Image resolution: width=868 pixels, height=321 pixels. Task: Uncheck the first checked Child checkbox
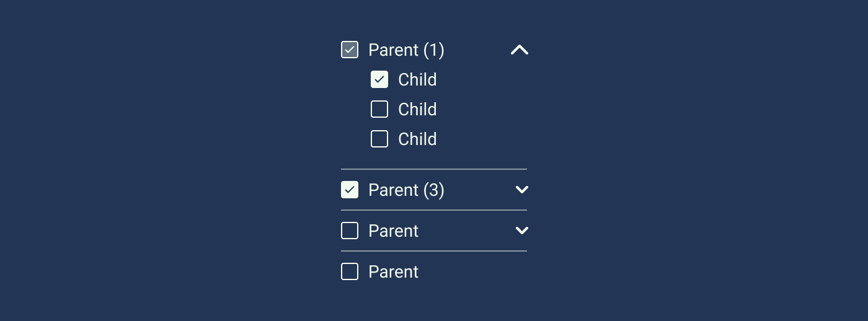(x=379, y=79)
